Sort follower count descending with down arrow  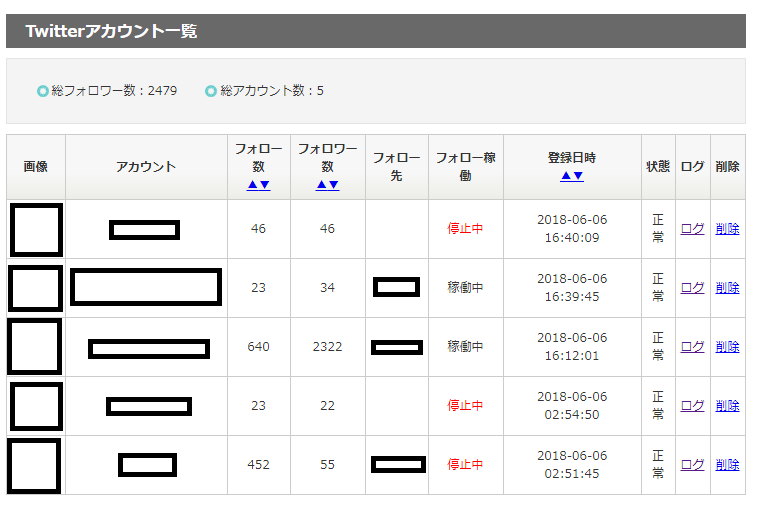[x=334, y=185]
